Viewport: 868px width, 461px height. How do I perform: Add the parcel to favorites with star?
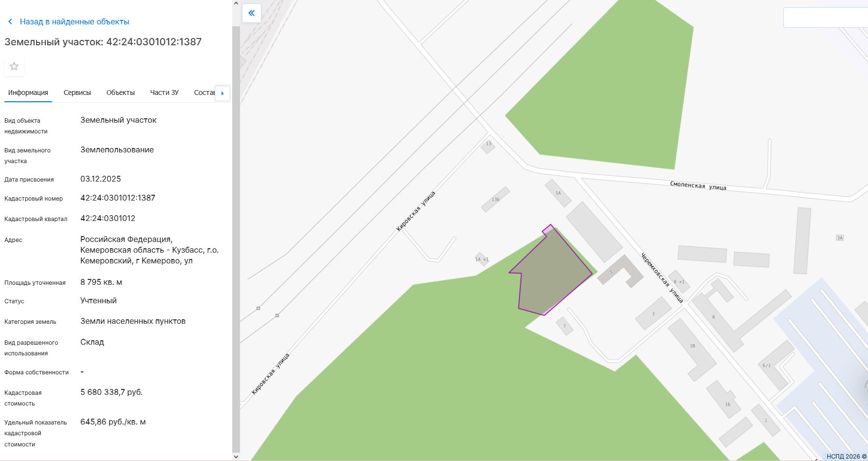click(x=14, y=66)
